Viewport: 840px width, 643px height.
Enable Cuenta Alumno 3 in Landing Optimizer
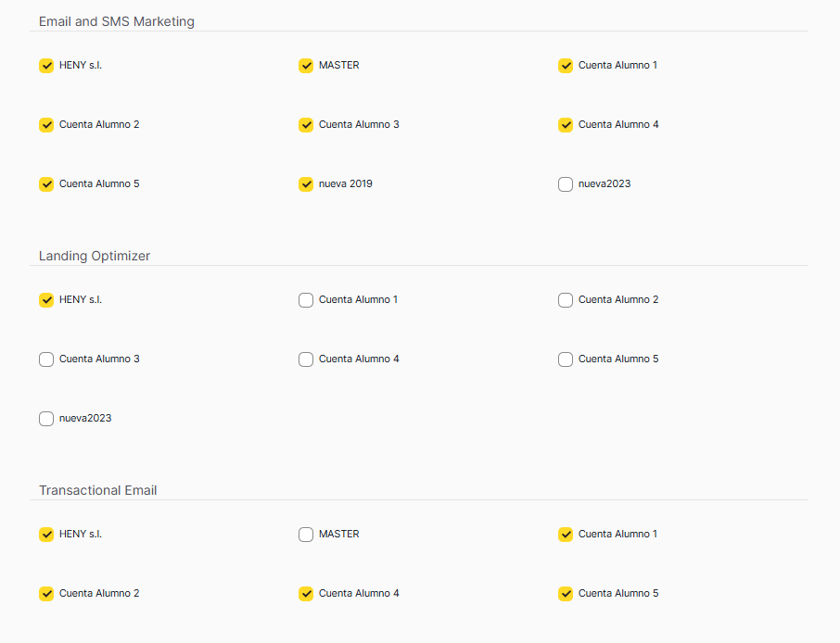(x=46, y=359)
